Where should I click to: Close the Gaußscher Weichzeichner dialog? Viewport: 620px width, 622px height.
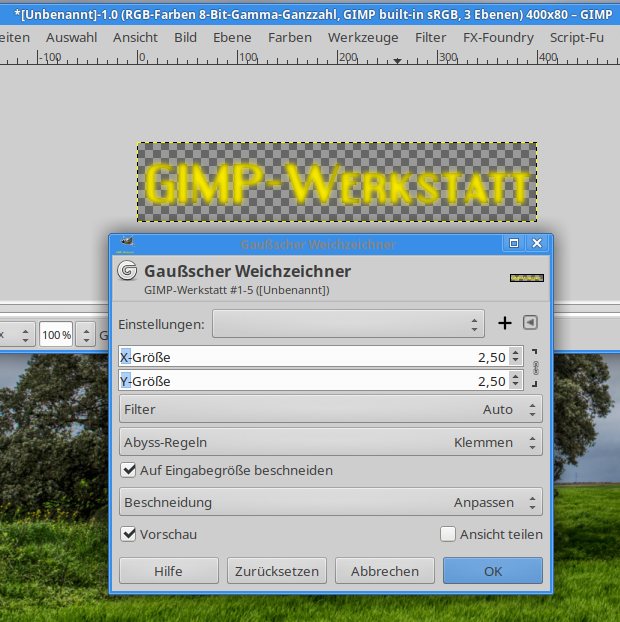point(537,243)
